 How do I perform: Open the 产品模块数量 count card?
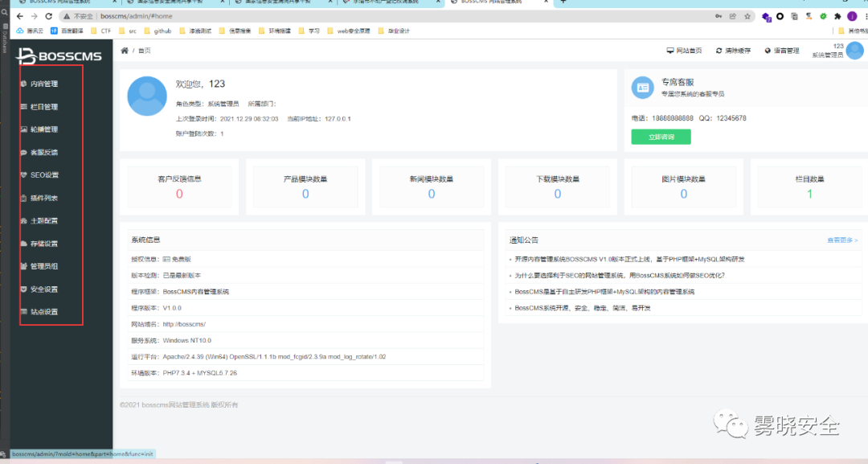(x=305, y=187)
